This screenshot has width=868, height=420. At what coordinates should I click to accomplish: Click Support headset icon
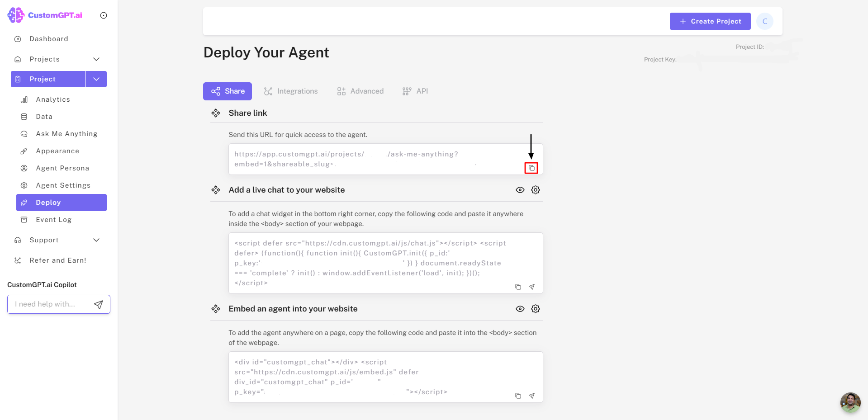[x=18, y=240]
